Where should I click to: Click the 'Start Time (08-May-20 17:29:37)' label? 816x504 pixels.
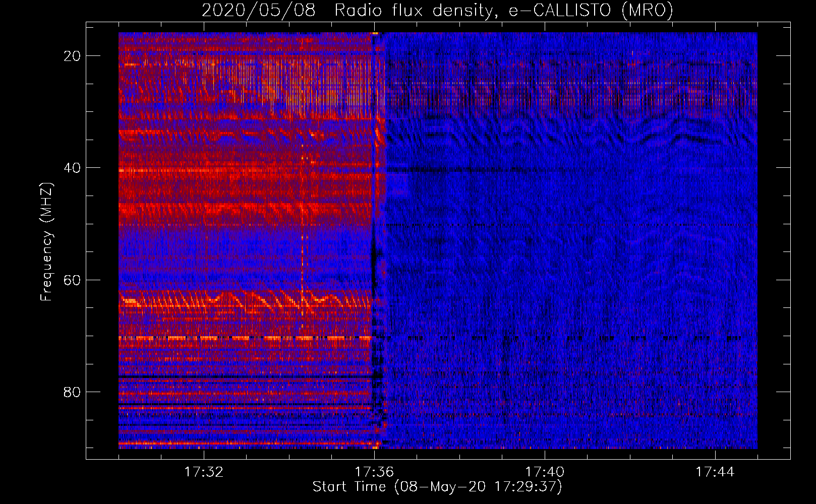tap(437, 487)
